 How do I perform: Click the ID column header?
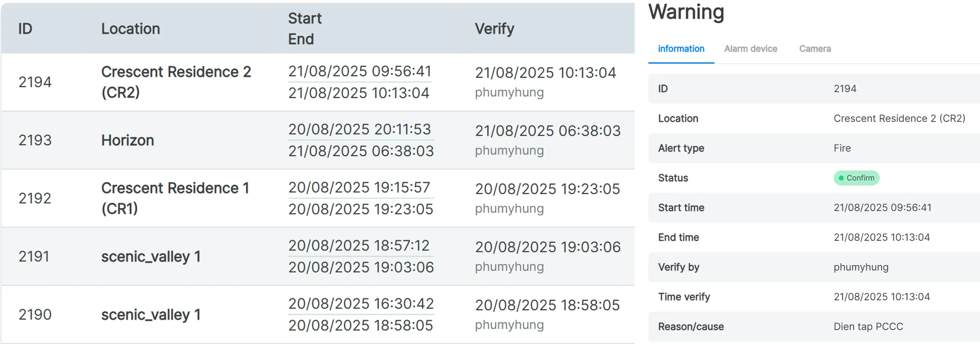(26, 29)
